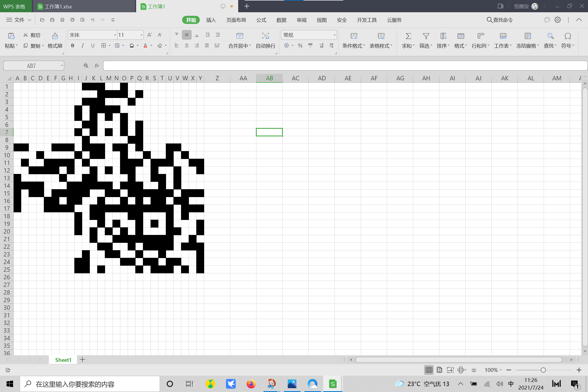Viewport: 588px width, 392px height.
Task: Open the 文件 menu button
Action: [x=19, y=20]
